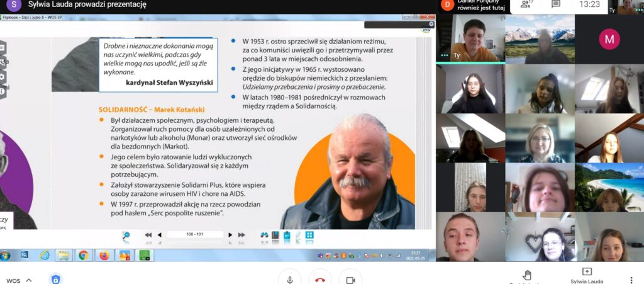
Task: Open File Explorer from the taskbar
Action: (x=64, y=255)
